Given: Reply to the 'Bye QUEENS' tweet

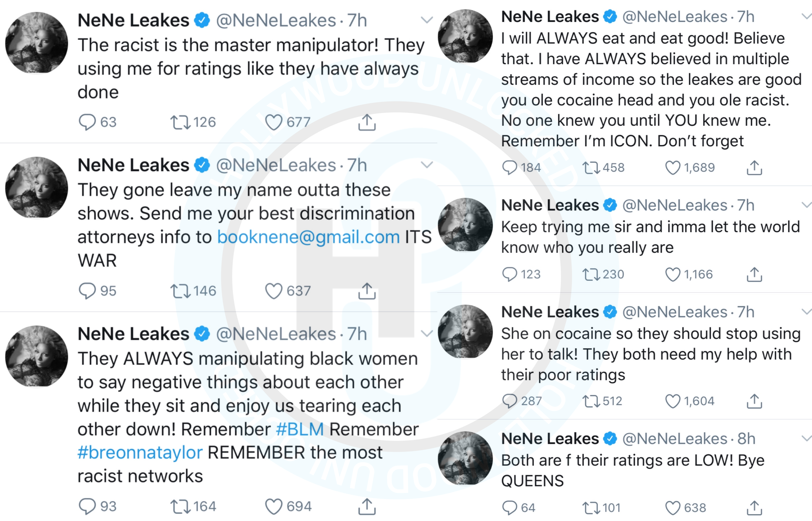Looking at the screenshot, I should click(509, 508).
